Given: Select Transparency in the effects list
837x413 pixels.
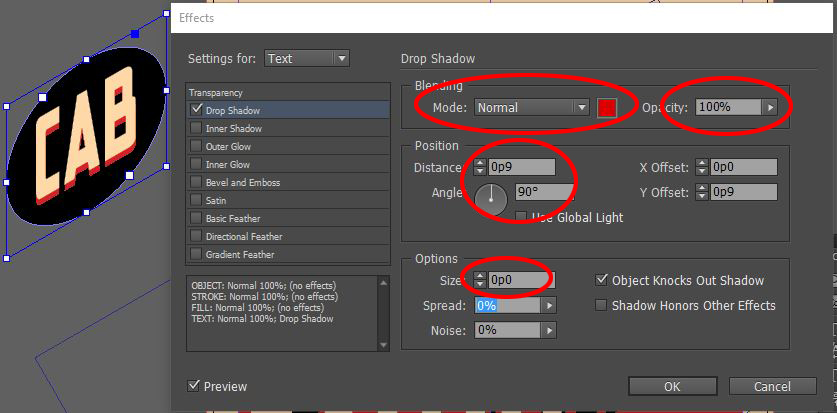Looking at the screenshot, I should [216, 92].
